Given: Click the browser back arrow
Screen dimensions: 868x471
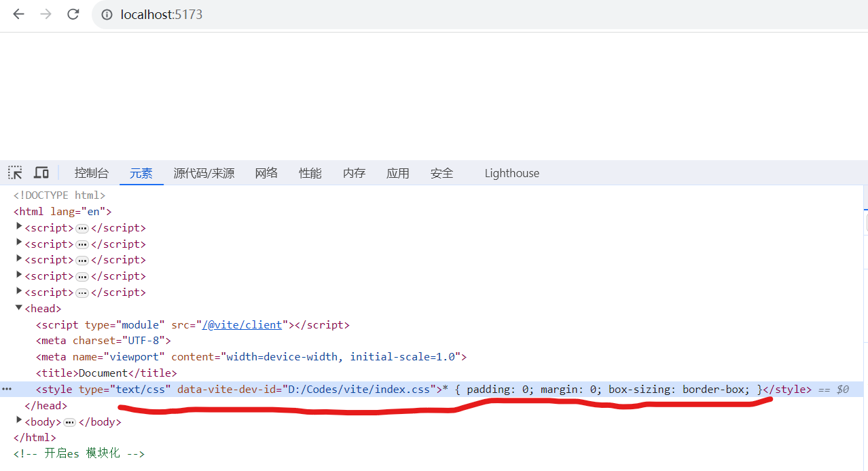Looking at the screenshot, I should click(x=18, y=14).
